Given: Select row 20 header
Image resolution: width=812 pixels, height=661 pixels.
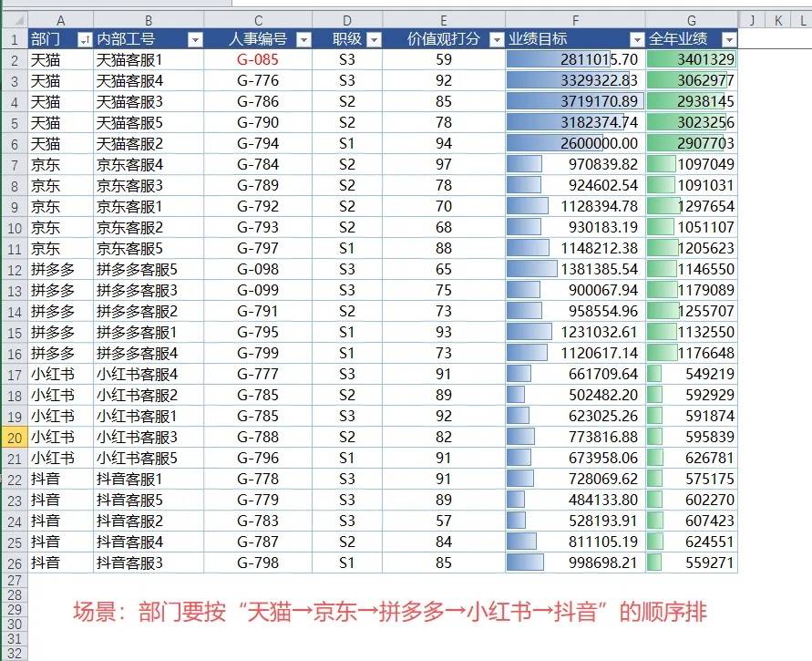Looking at the screenshot, I should [15, 438].
